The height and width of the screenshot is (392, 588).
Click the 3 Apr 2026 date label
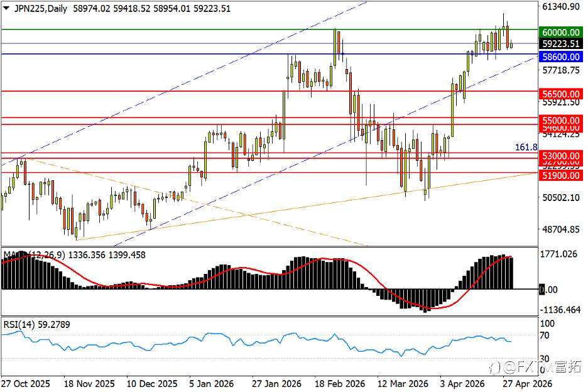point(462,384)
